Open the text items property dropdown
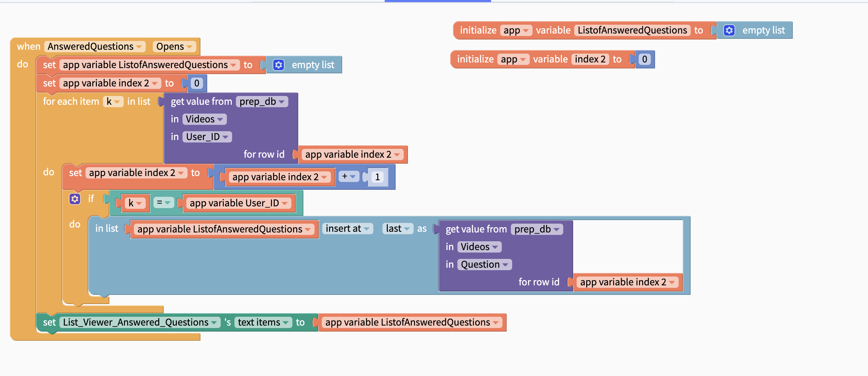This screenshot has width=868, height=376. tap(263, 322)
